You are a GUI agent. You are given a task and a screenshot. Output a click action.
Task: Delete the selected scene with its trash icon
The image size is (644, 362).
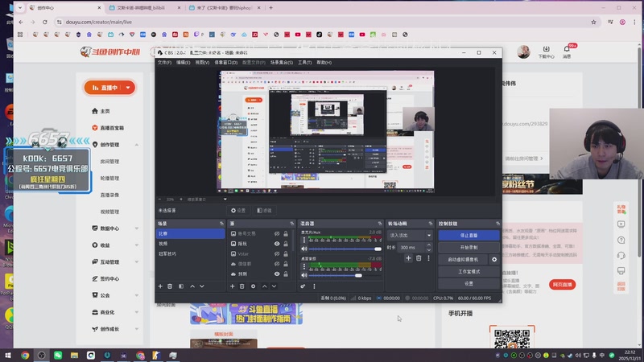coord(170,286)
